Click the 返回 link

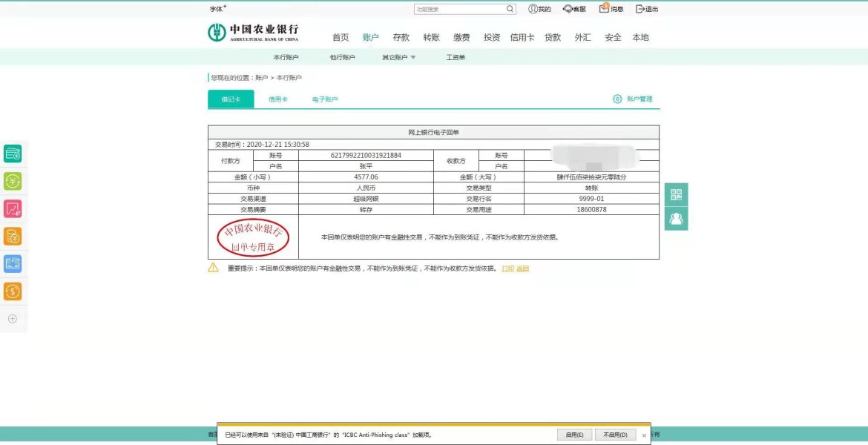click(x=522, y=268)
